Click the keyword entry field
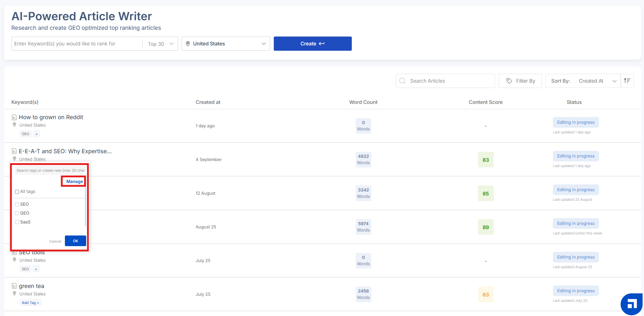This screenshot has width=644, height=316. point(77,44)
